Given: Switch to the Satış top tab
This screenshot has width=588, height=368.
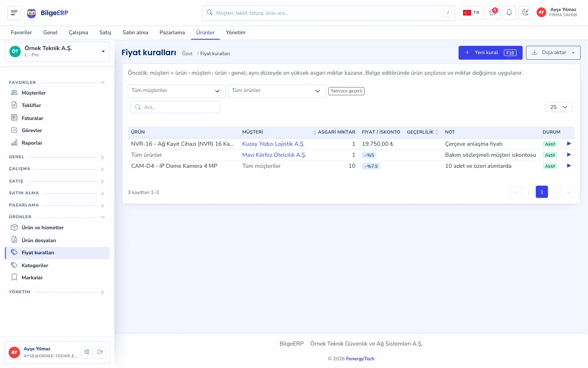Looking at the screenshot, I should pyautogui.click(x=105, y=32).
